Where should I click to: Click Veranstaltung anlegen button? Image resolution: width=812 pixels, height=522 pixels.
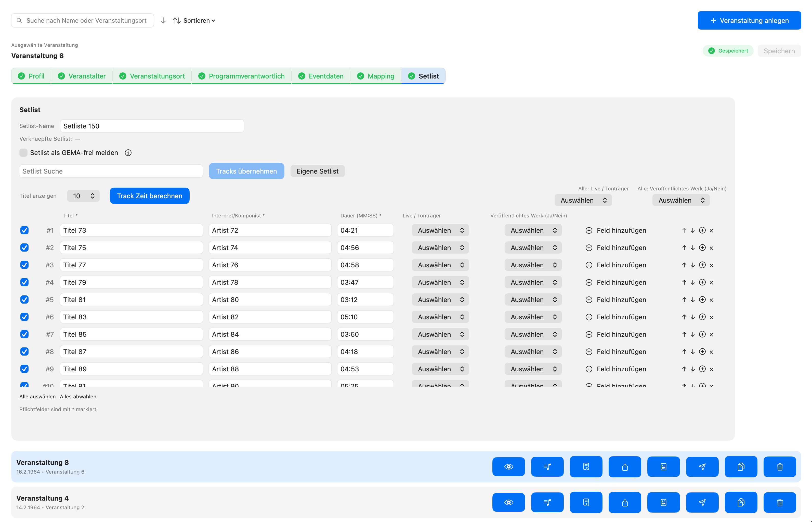tap(749, 21)
